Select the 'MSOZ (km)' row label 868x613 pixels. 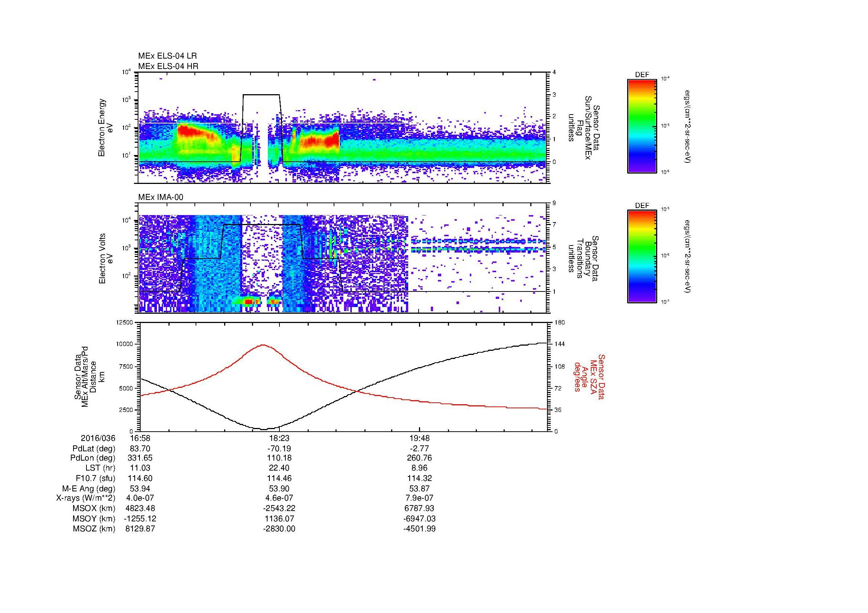coord(94,529)
